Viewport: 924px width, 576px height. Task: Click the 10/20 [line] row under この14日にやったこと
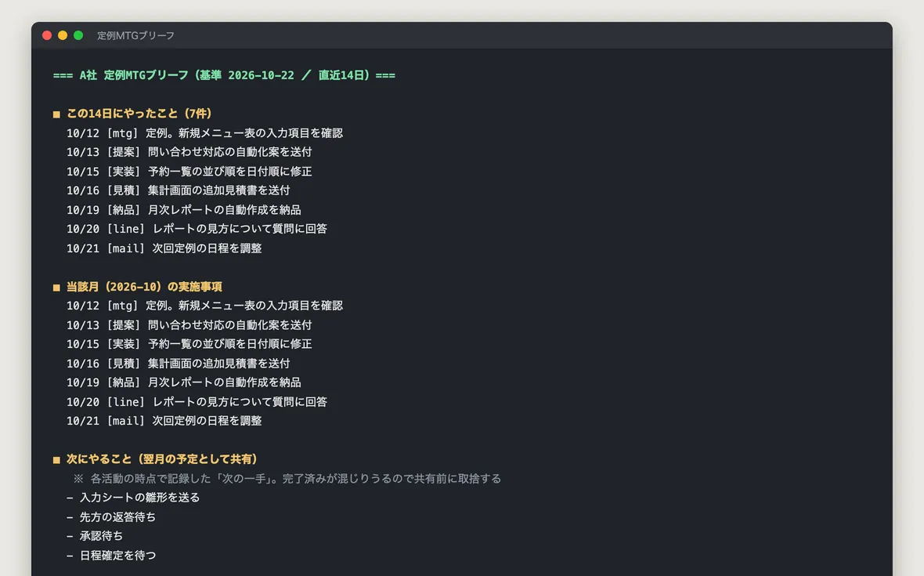tap(197, 229)
